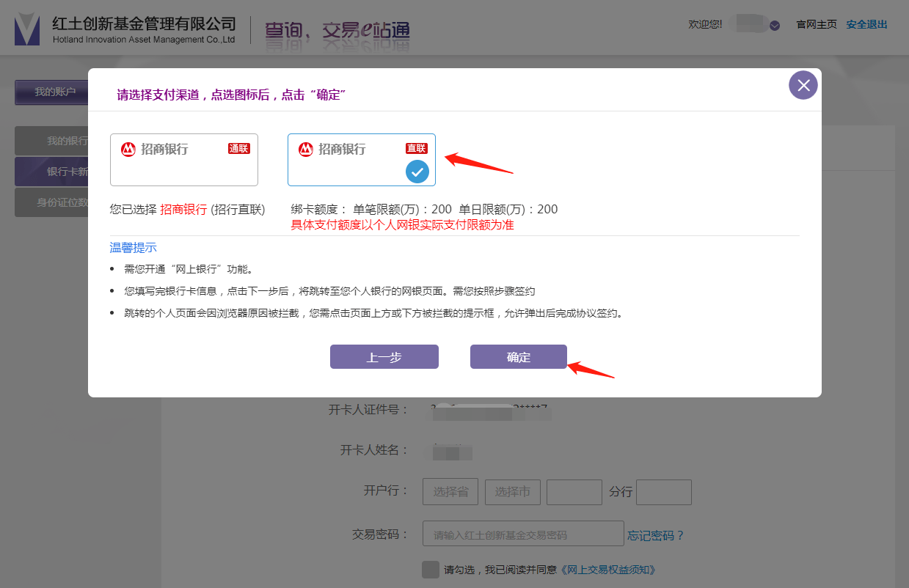Click the 开卡人姓名 label

pos(375,450)
